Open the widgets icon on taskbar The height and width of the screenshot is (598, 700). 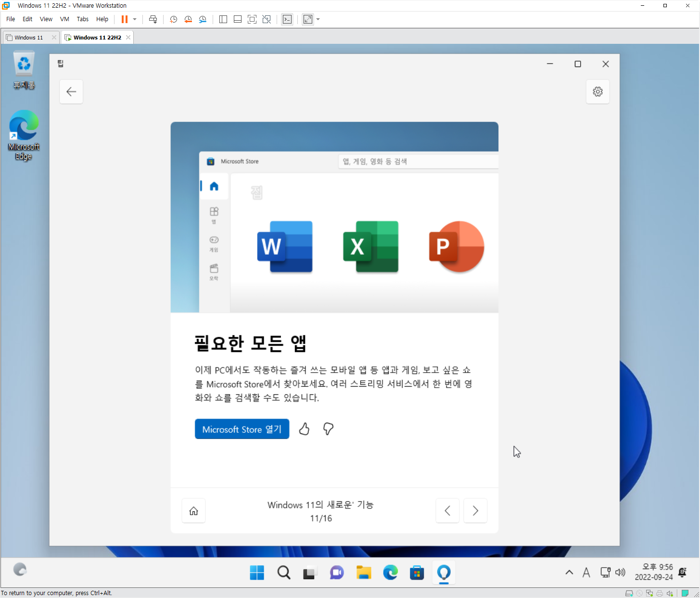click(20, 570)
